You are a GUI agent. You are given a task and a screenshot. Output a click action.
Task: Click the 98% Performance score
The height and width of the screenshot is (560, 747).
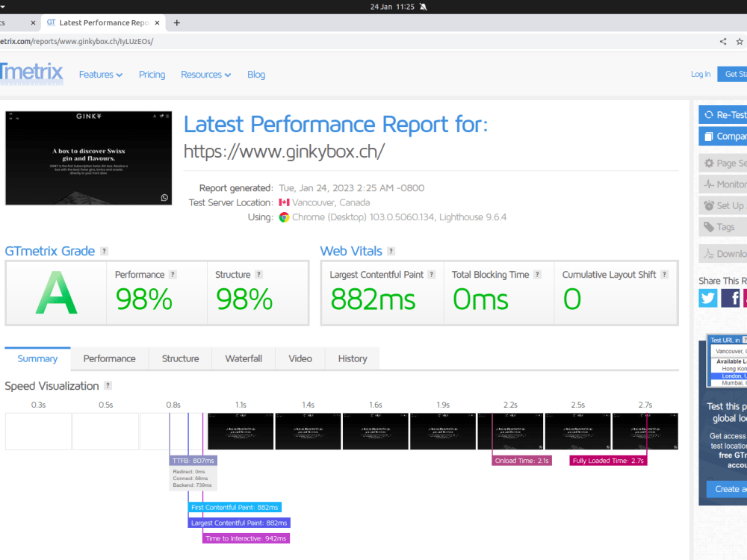pyautogui.click(x=144, y=299)
